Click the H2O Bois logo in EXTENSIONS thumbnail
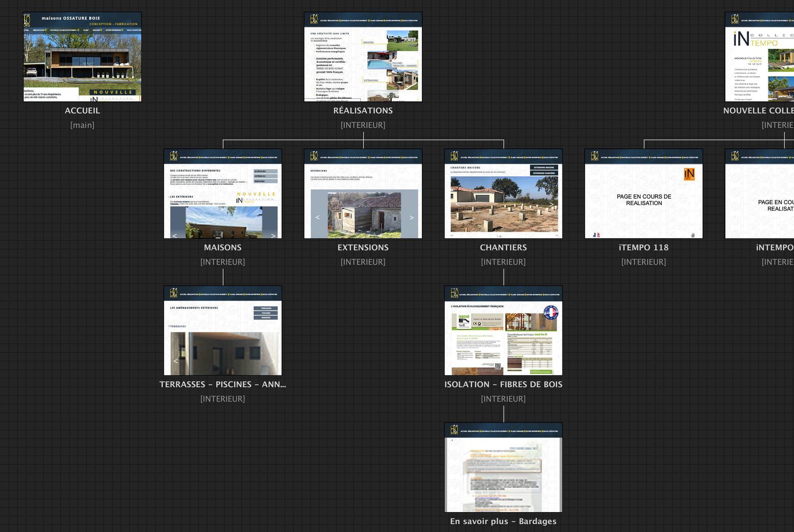 [314, 155]
